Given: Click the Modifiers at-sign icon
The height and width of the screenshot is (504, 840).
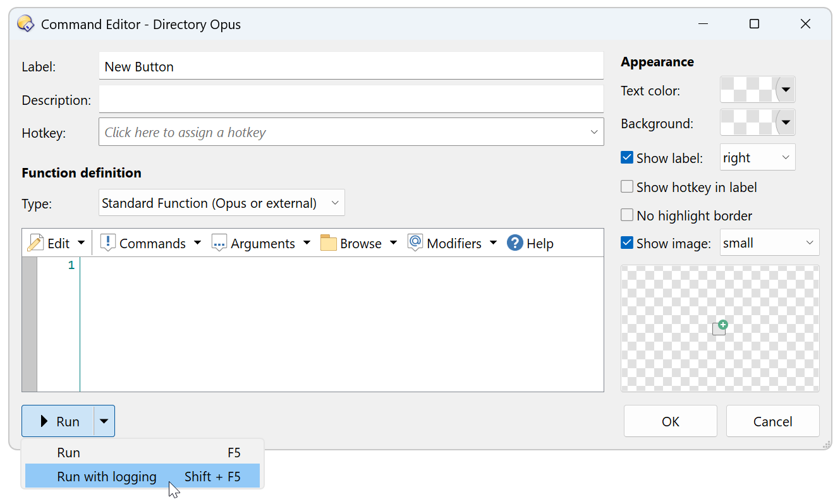Looking at the screenshot, I should (415, 243).
